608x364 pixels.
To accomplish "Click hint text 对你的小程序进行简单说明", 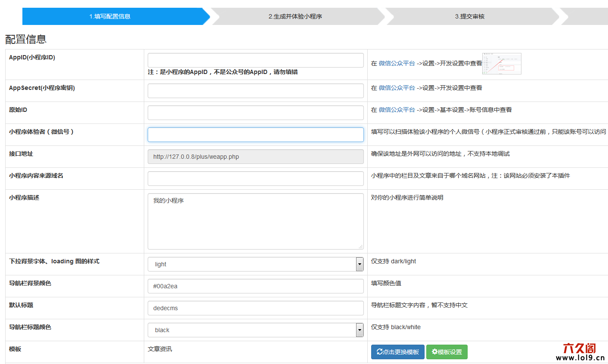I will 407,197.
